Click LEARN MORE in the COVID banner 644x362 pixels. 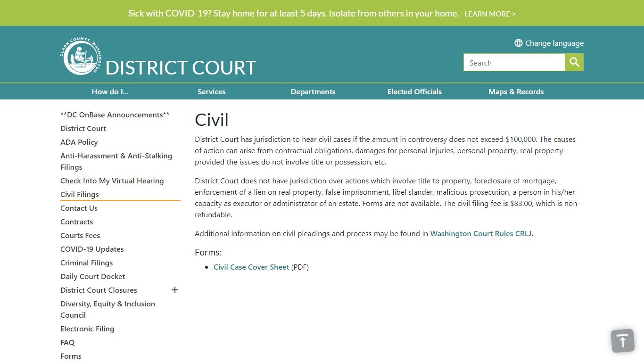[x=490, y=14]
